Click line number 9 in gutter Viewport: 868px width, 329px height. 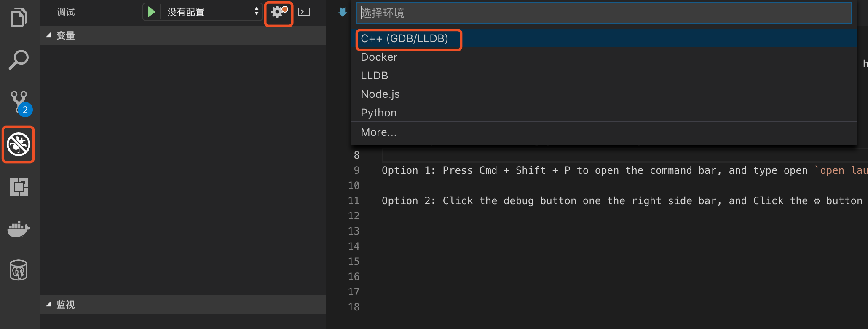(356, 170)
